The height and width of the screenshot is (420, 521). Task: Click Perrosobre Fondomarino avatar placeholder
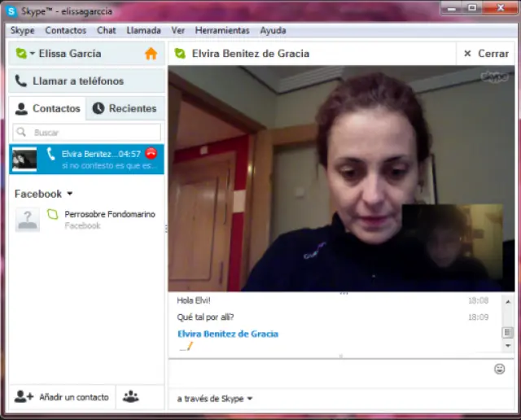point(28,219)
